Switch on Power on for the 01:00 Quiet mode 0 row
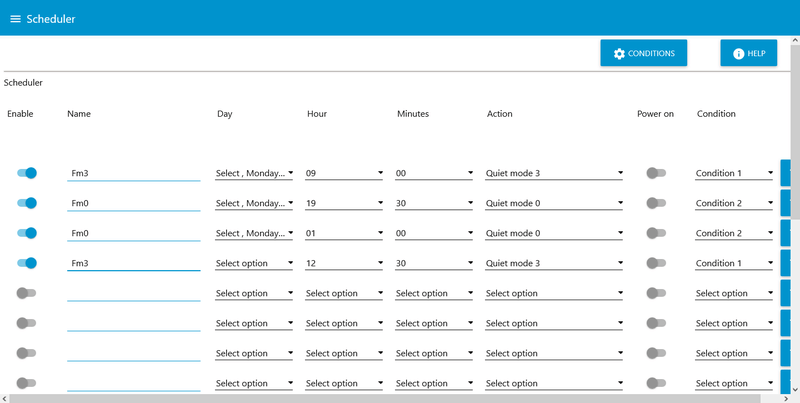This screenshot has width=800, height=403. 656,233
